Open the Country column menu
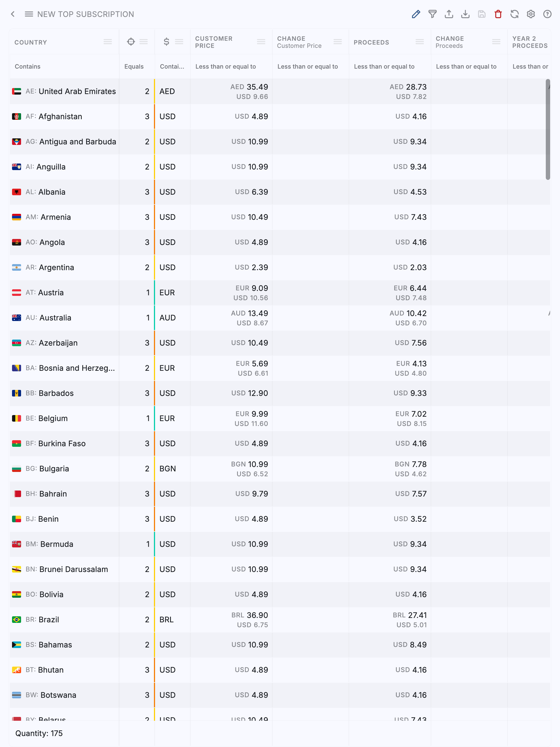The width and height of the screenshot is (560, 747). (x=108, y=42)
